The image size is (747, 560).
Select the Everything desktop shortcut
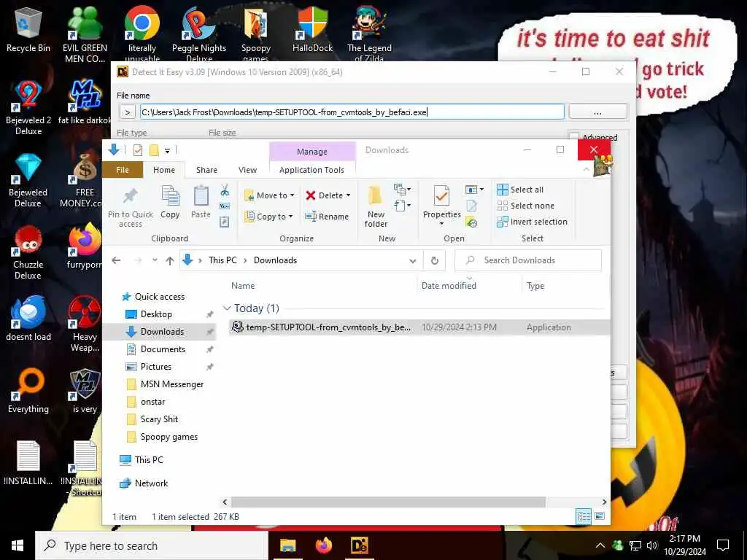28,391
